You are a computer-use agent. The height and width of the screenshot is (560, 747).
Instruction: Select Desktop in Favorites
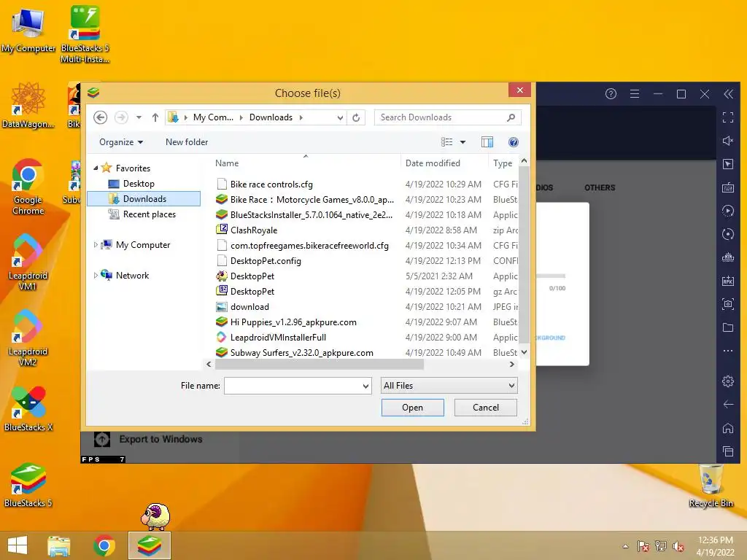pyautogui.click(x=139, y=183)
